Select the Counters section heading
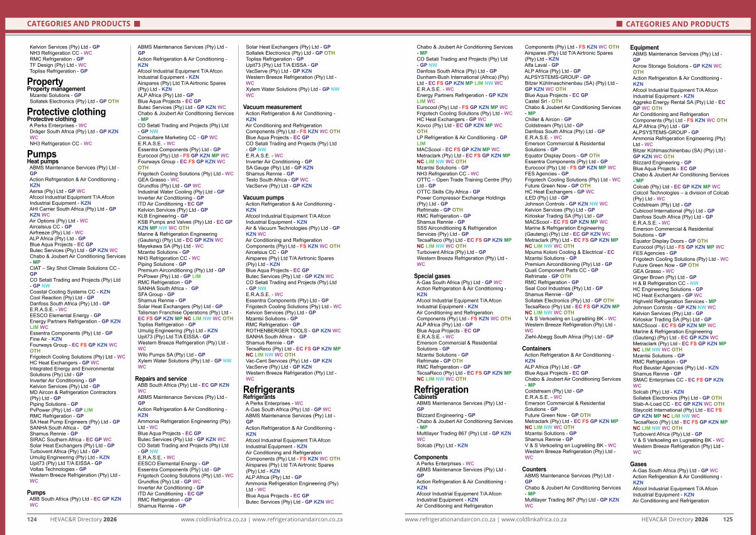The width and height of the screenshot is (756, 535). click(534, 469)
